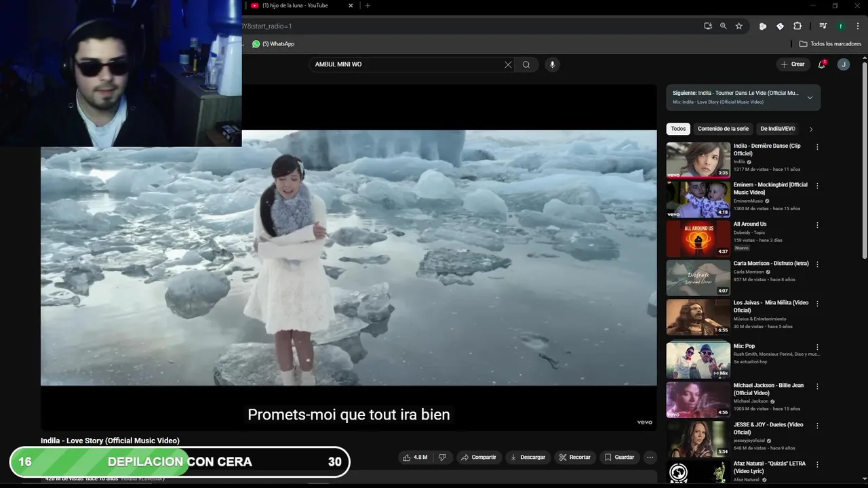Click the Descargar download button
The width and height of the screenshot is (868, 488).
tap(528, 457)
